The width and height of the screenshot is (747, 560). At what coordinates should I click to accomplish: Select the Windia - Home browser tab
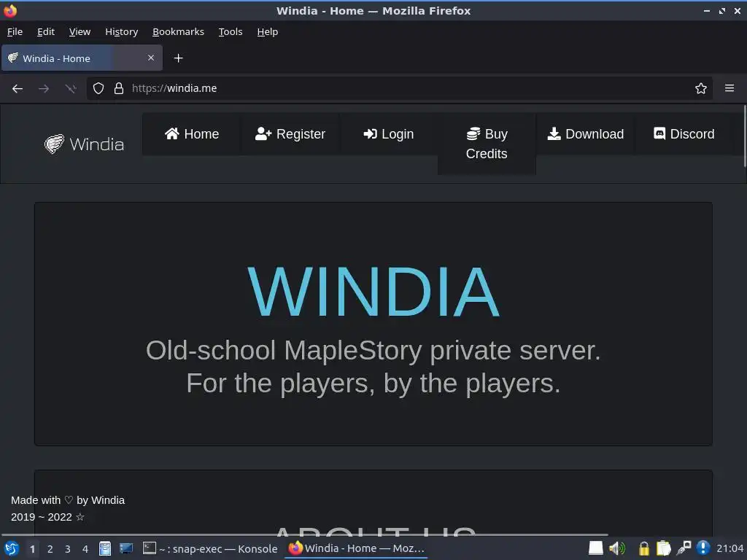click(x=82, y=58)
